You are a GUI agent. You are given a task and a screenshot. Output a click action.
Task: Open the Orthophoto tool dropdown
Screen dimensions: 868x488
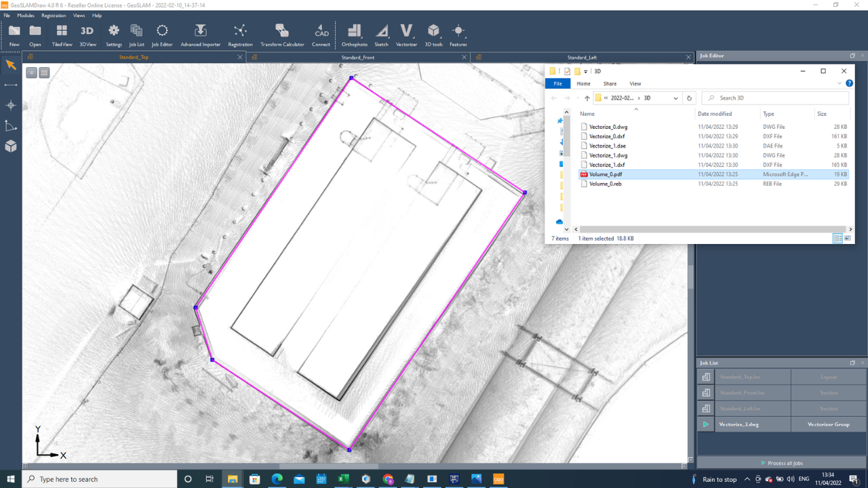tap(354, 35)
